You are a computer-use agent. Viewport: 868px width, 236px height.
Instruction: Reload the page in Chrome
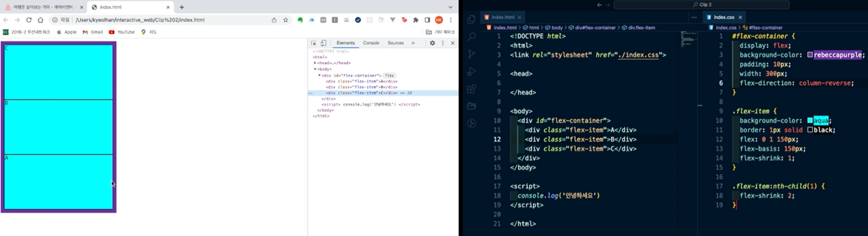click(x=29, y=20)
